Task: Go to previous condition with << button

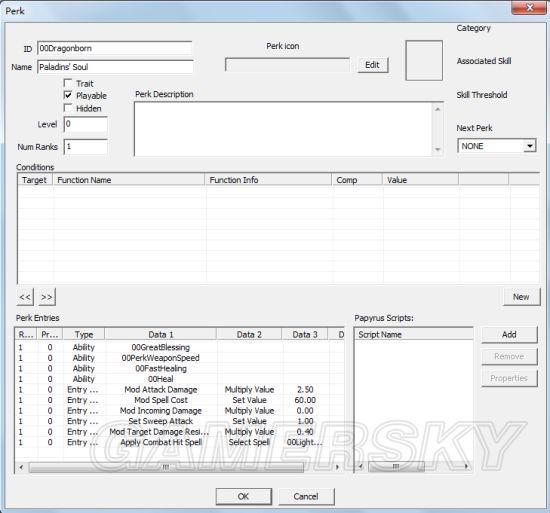Action: pyautogui.click(x=25, y=297)
